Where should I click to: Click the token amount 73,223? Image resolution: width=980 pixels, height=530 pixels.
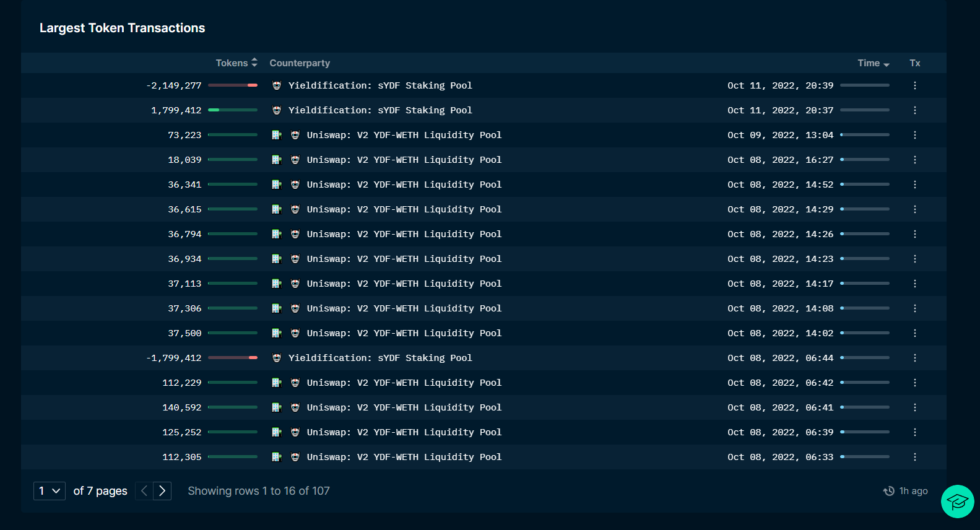pyautogui.click(x=184, y=135)
